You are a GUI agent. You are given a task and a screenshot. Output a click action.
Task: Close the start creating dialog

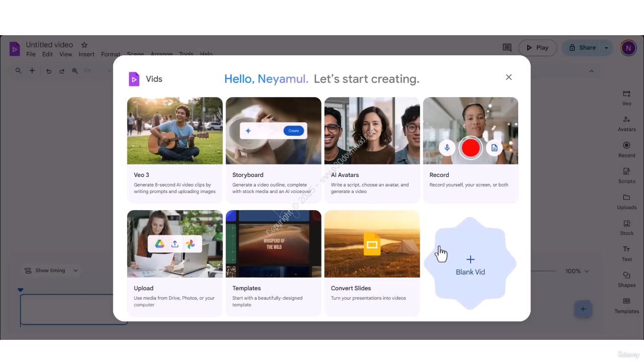[509, 77]
